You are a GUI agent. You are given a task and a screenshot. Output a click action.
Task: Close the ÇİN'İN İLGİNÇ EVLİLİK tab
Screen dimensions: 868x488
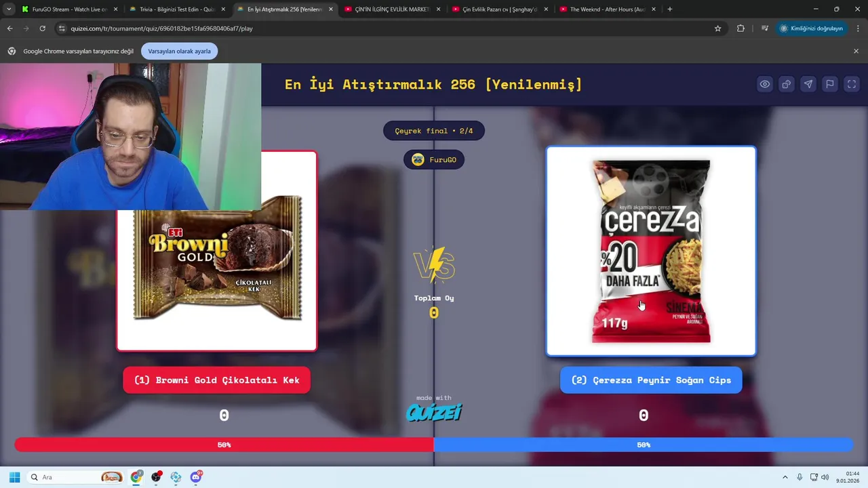point(438,9)
